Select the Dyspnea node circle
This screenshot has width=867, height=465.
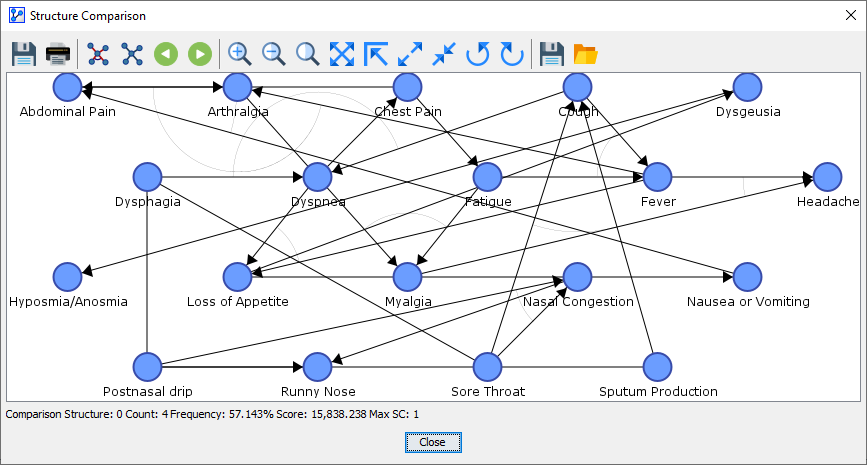click(317, 177)
